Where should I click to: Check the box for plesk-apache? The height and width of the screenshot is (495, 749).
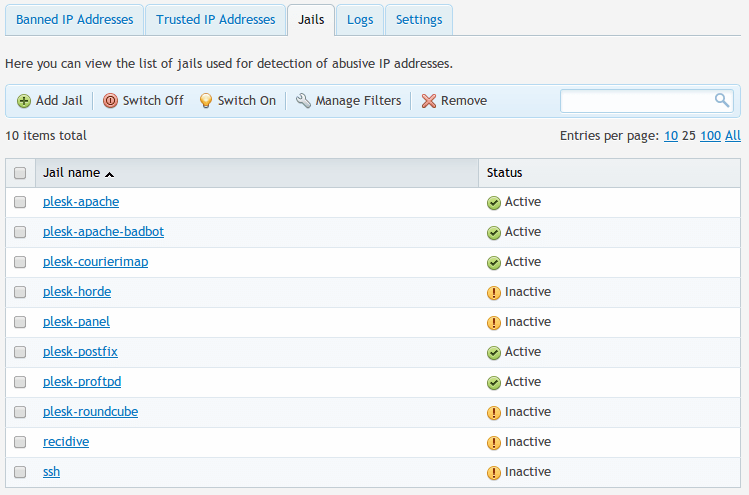click(20, 202)
